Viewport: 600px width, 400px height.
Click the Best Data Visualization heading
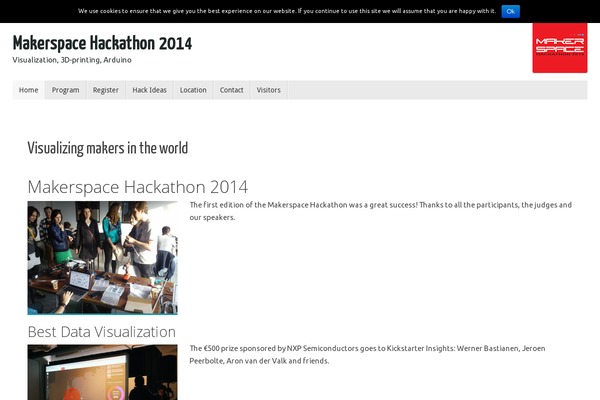point(101,331)
